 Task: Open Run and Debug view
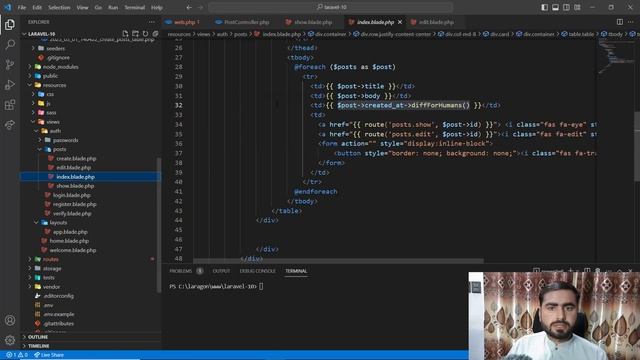click(10, 84)
